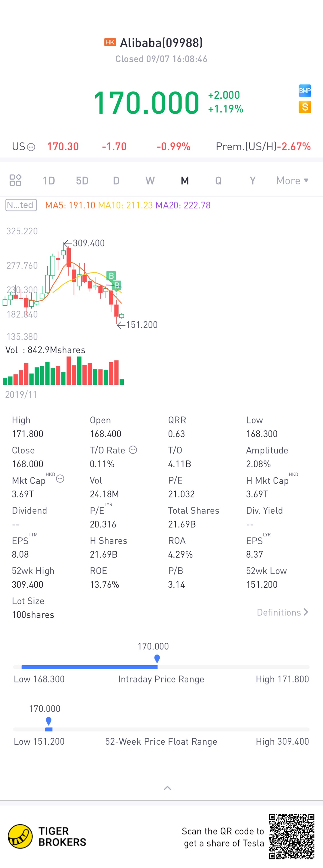Scan the Tiger Brokers QR code

[291, 836]
